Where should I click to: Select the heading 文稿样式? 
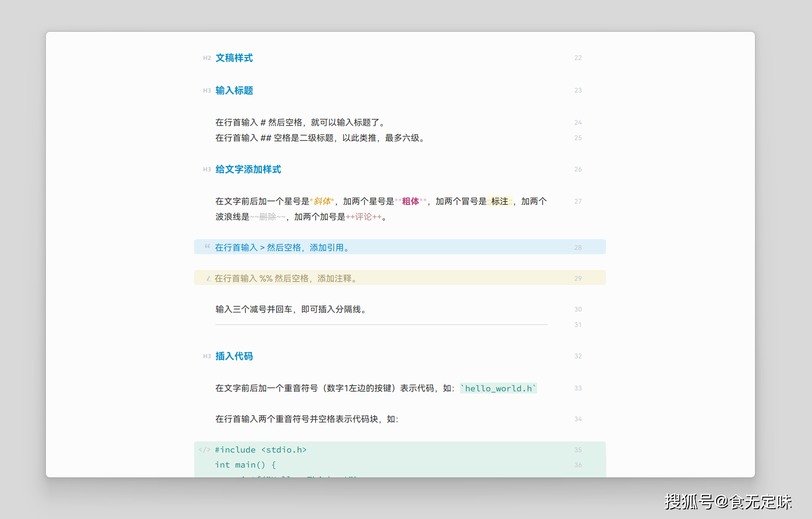pos(234,58)
